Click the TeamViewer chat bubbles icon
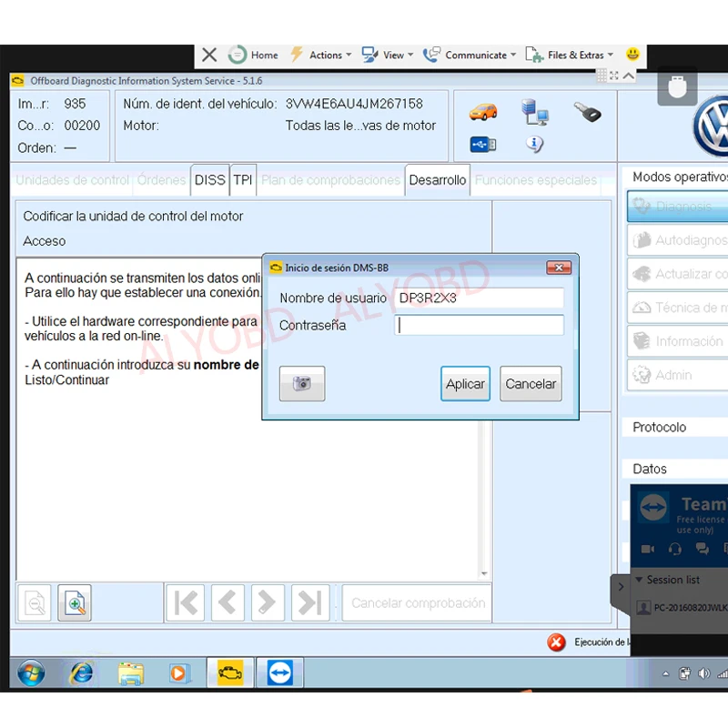 coord(702,549)
